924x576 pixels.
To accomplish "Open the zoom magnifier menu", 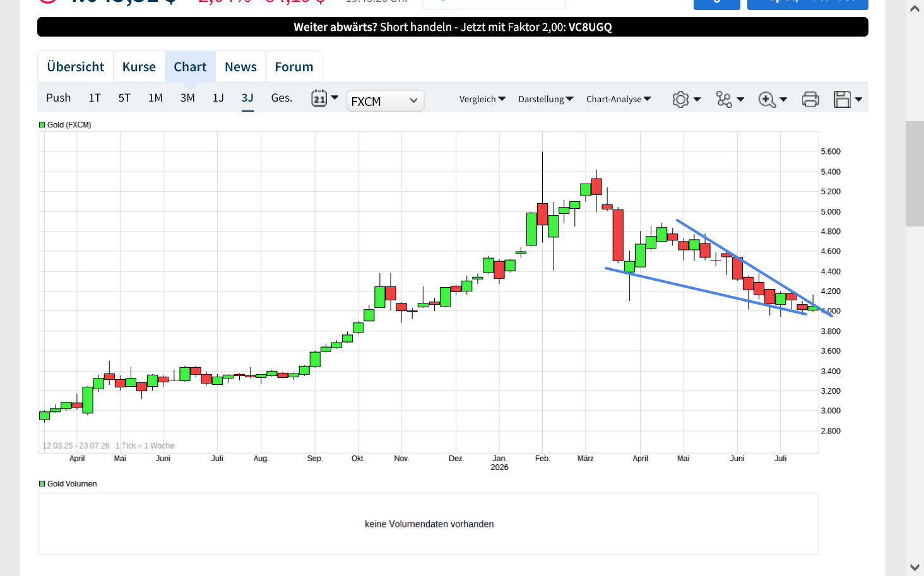I will 773,99.
